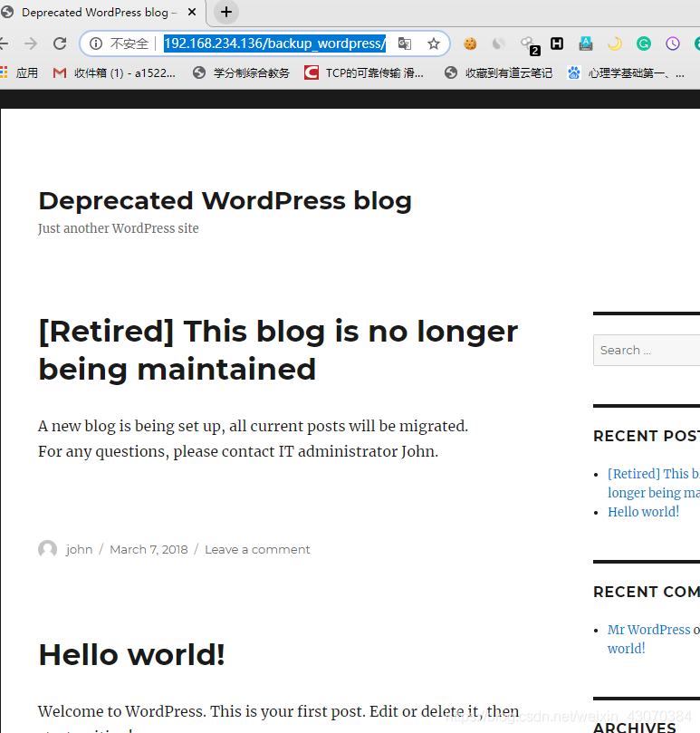Click the translate page icon
The height and width of the screenshot is (733, 700).
coord(405,43)
